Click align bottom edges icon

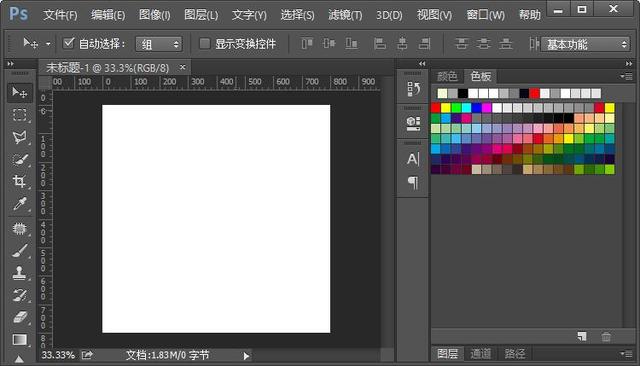click(351, 43)
